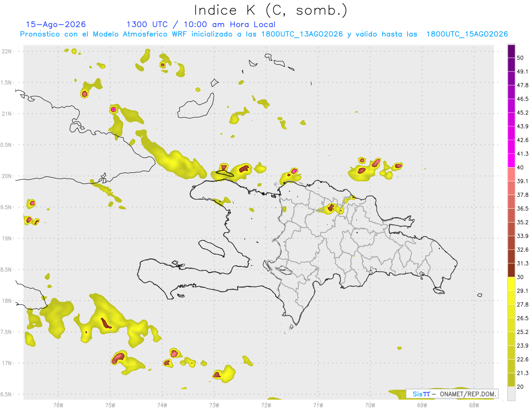The height and width of the screenshot is (411, 532).
Task: Pick the light grey swatch below 20
Action: pyautogui.click(x=511, y=394)
